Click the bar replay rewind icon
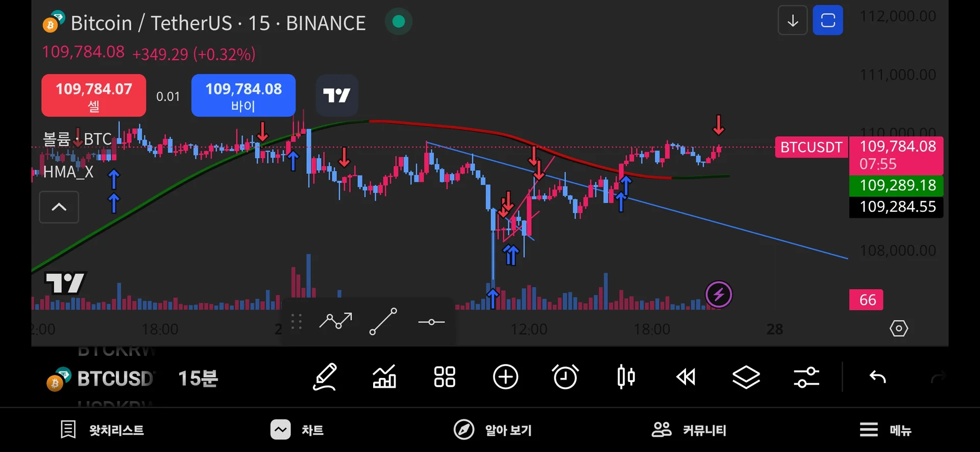 (x=685, y=378)
